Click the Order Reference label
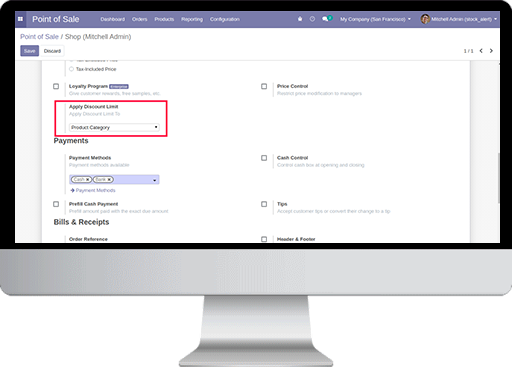 88,239
